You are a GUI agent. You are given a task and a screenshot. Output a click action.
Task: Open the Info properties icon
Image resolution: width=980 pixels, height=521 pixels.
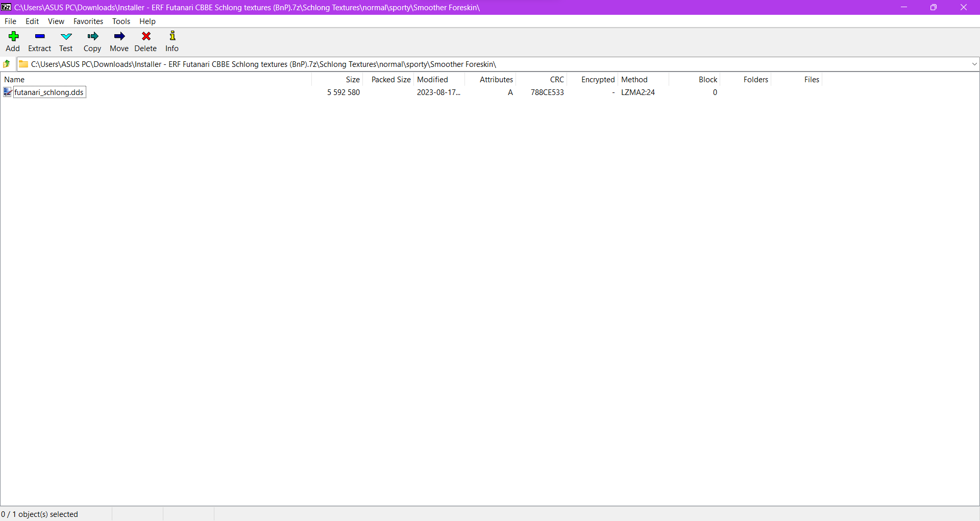point(173,36)
